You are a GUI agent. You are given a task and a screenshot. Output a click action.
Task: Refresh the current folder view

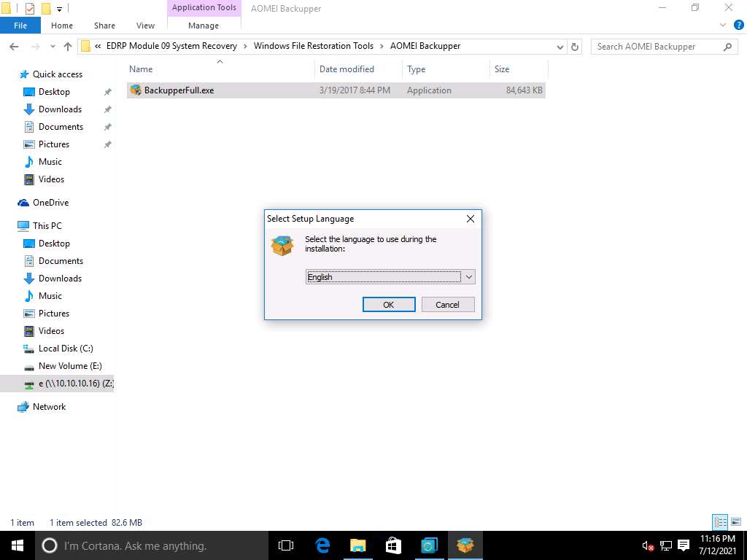[575, 47]
